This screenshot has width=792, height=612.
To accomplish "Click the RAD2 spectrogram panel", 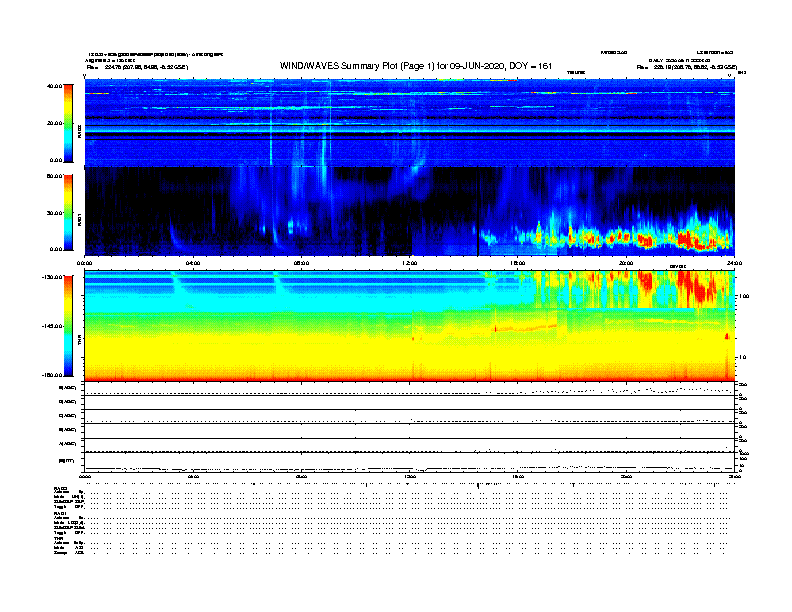I will 410,122.
